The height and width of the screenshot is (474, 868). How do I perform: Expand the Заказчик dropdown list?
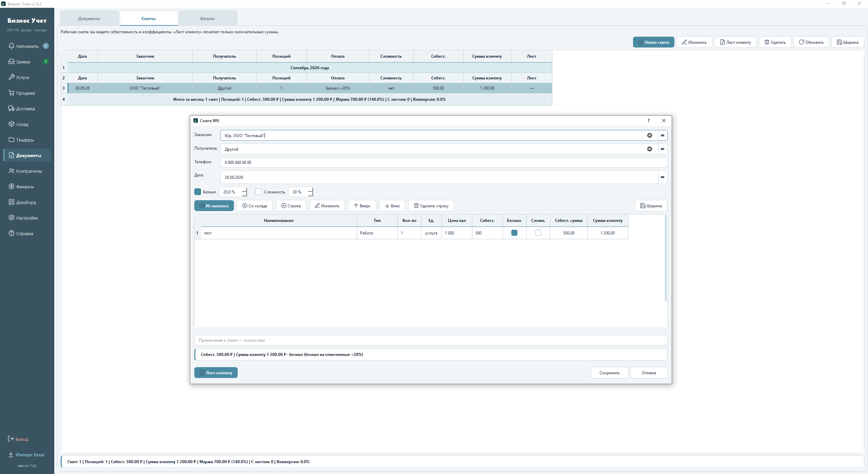(663, 135)
